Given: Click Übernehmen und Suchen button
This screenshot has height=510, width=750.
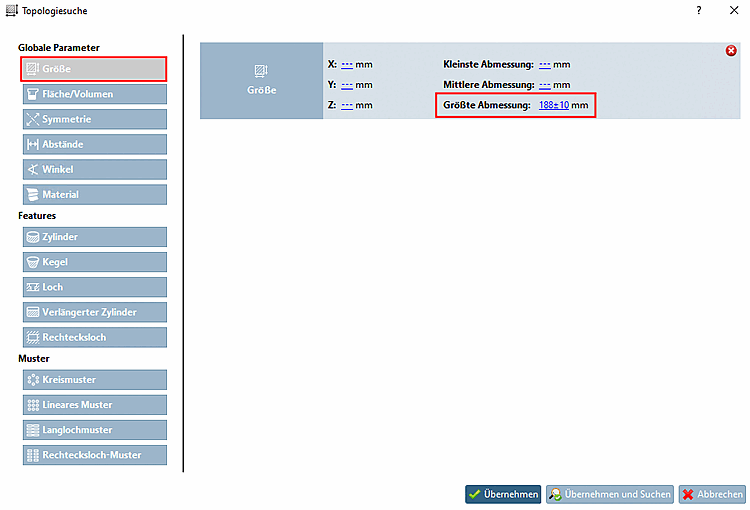Looking at the screenshot, I should tap(610, 494).
